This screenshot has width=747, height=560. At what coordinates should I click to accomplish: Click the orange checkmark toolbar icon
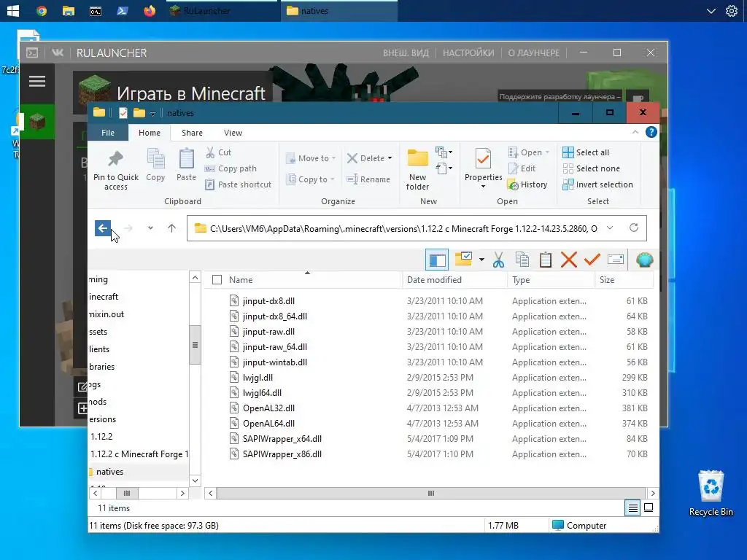(592, 260)
